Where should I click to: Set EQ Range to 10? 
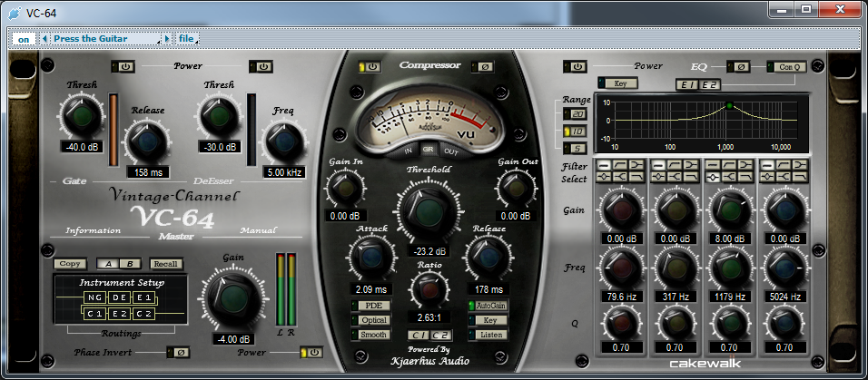[575, 132]
